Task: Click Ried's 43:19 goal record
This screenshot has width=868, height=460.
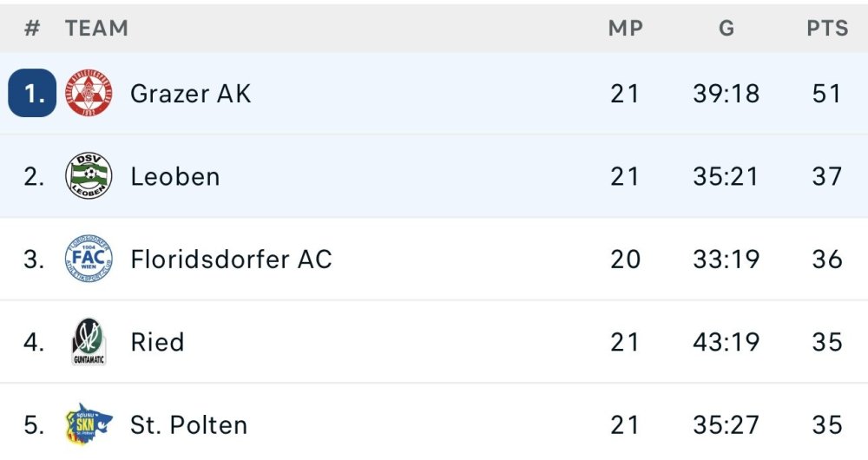Action: click(727, 342)
